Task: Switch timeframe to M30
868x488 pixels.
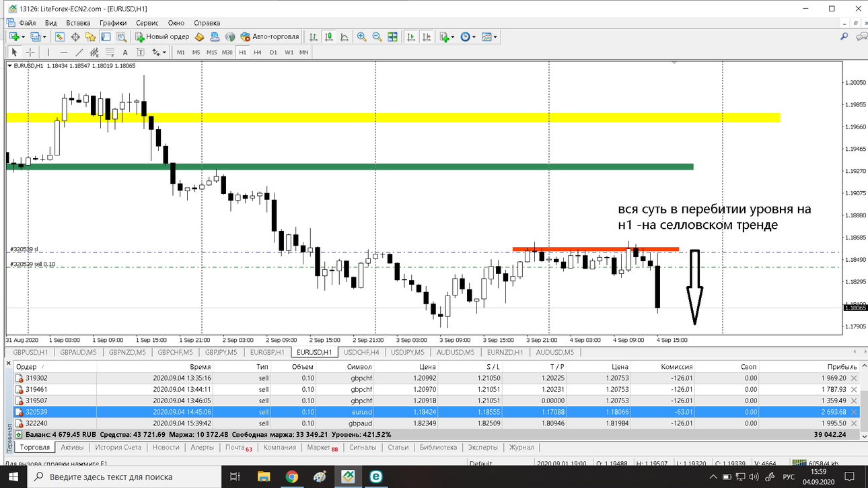Action: click(227, 53)
